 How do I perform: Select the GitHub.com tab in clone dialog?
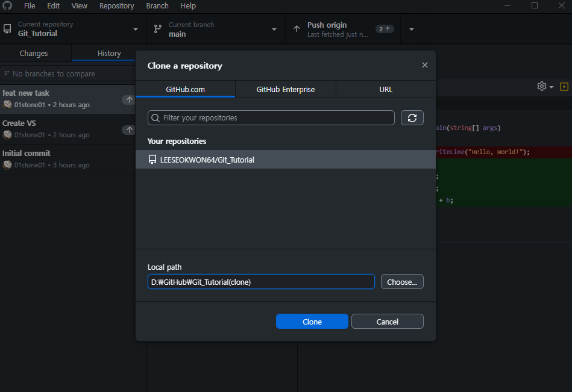click(185, 89)
